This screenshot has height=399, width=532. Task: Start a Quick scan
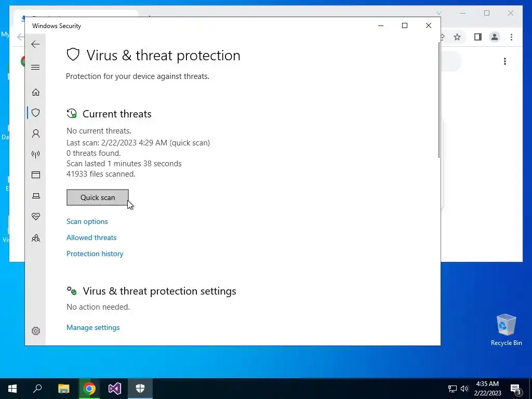(x=97, y=197)
